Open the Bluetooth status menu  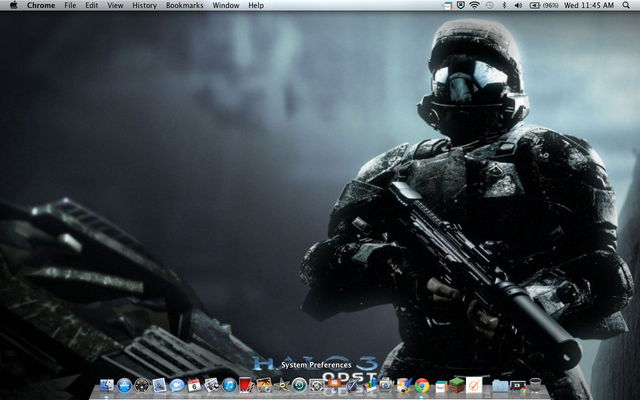(504, 5)
